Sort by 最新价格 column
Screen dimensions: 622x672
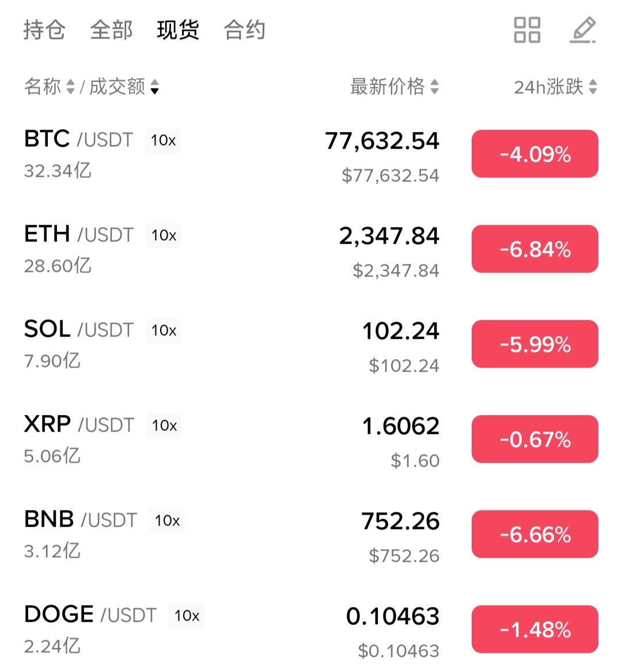point(394,87)
